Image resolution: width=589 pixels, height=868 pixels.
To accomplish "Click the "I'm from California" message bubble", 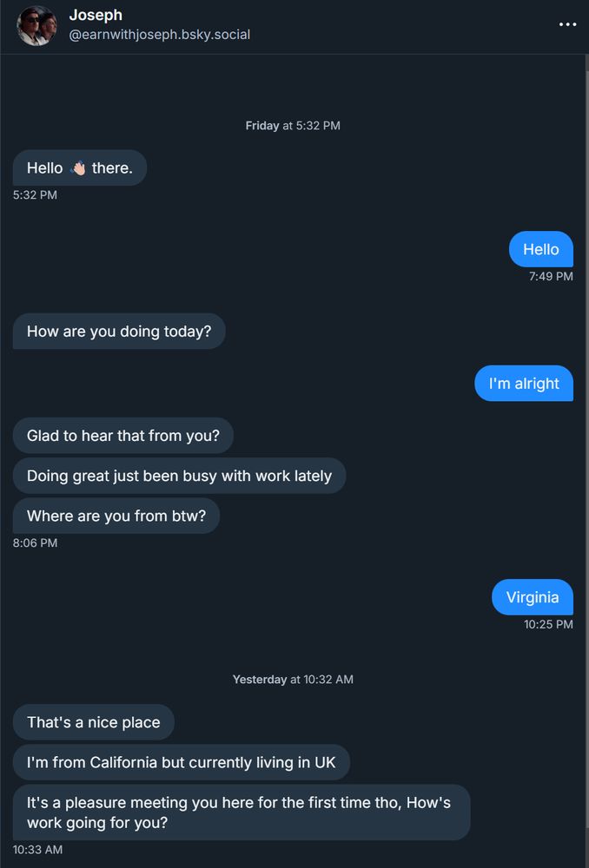I will coord(181,762).
